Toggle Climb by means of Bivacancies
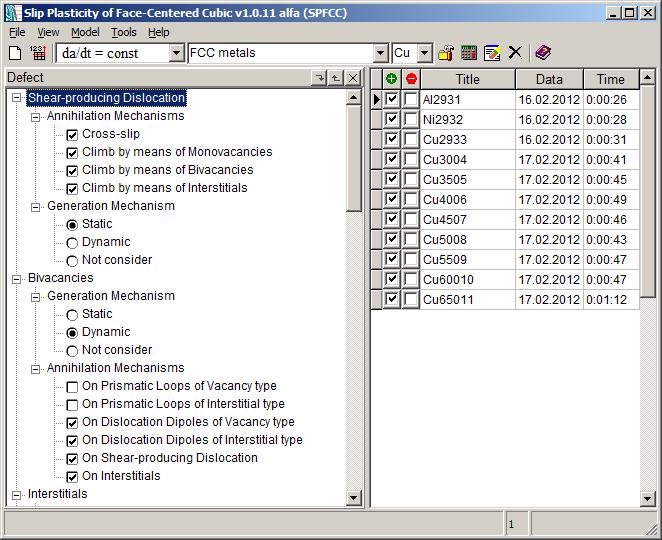 [72, 171]
